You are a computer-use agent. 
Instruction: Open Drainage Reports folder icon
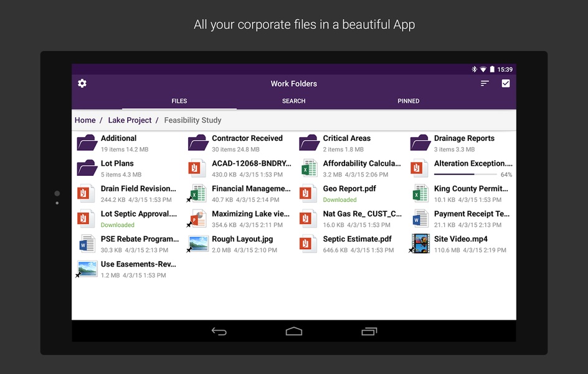click(x=420, y=143)
